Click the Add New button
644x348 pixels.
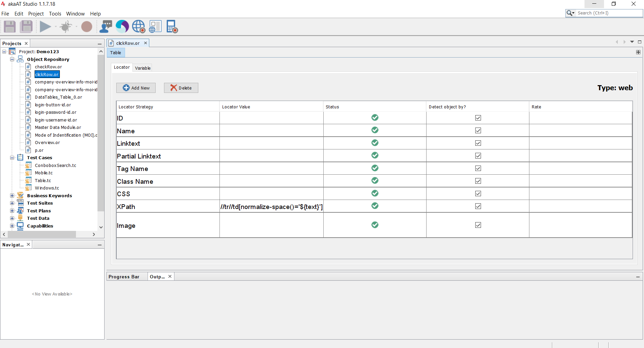click(x=136, y=88)
